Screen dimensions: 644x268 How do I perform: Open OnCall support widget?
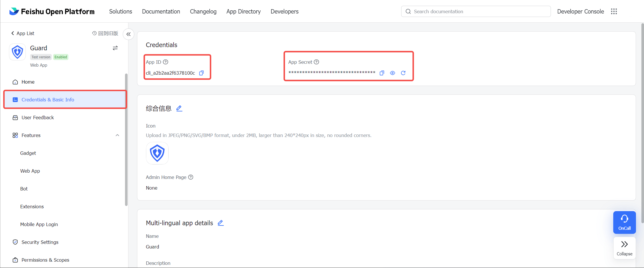coord(624,222)
